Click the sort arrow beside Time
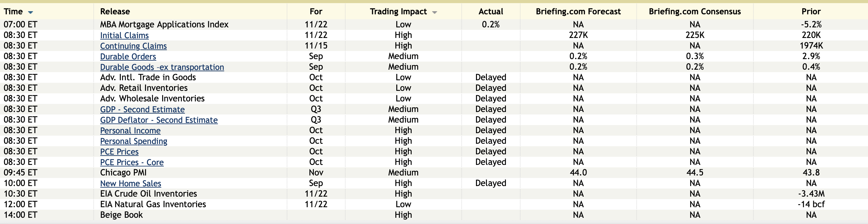Image resolution: width=868 pixels, height=224 pixels. tap(31, 12)
